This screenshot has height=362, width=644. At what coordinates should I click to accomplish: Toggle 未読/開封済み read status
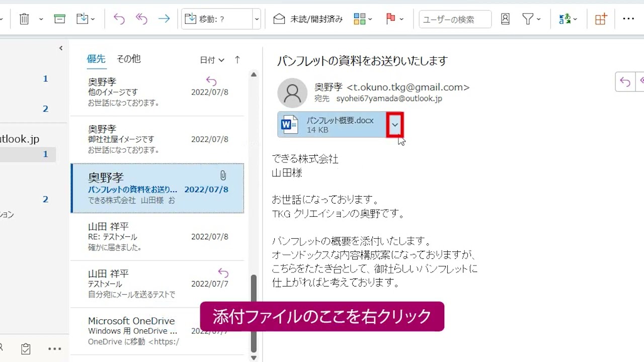(308, 19)
